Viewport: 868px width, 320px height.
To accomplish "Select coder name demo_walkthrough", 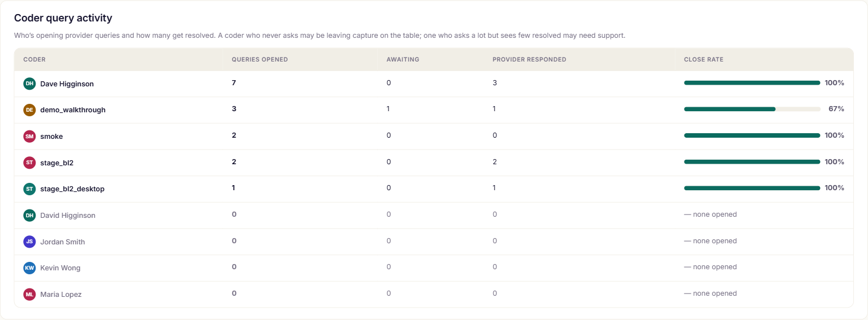I will (73, 110).
